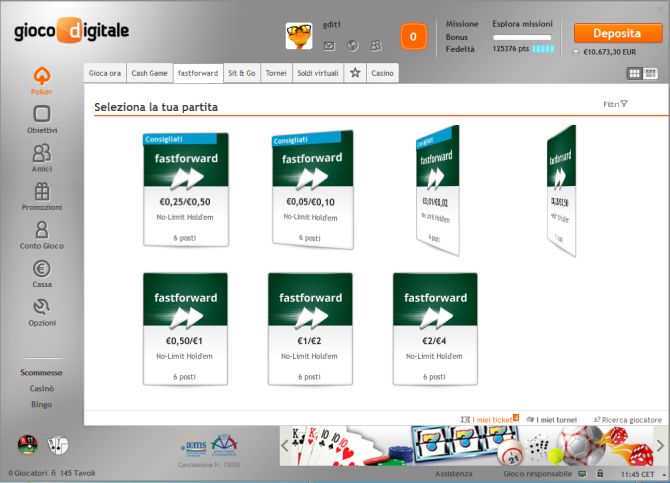Screen dimensions: 670x483
Task: Click the Bonus progress bar
Action: coord(522,37)
